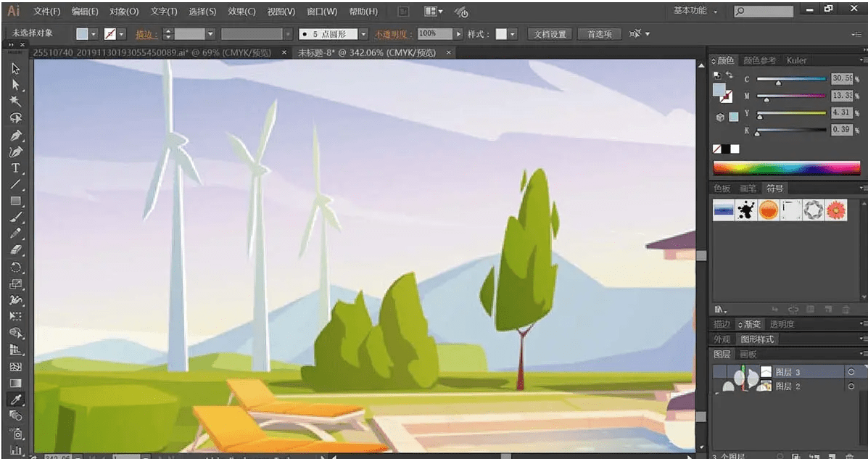
Task: Select the orange sphere symbol thumbnail
Action: click(769, 210)
